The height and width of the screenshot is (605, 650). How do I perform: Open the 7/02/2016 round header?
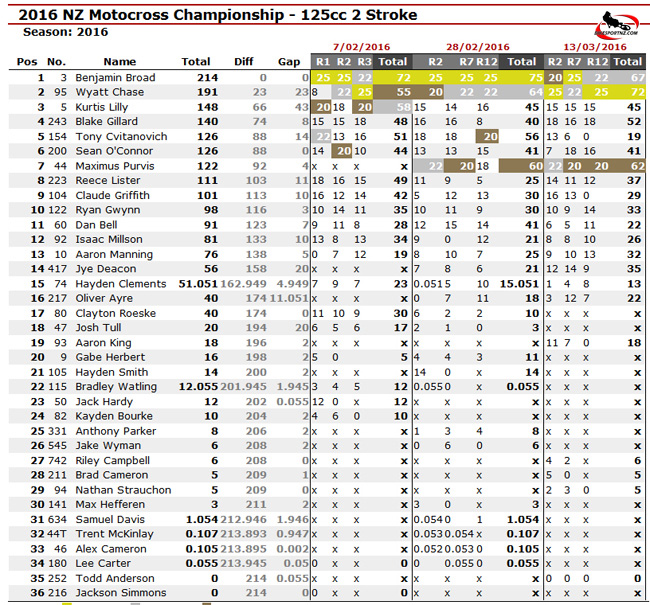click(x=361, y=46)
